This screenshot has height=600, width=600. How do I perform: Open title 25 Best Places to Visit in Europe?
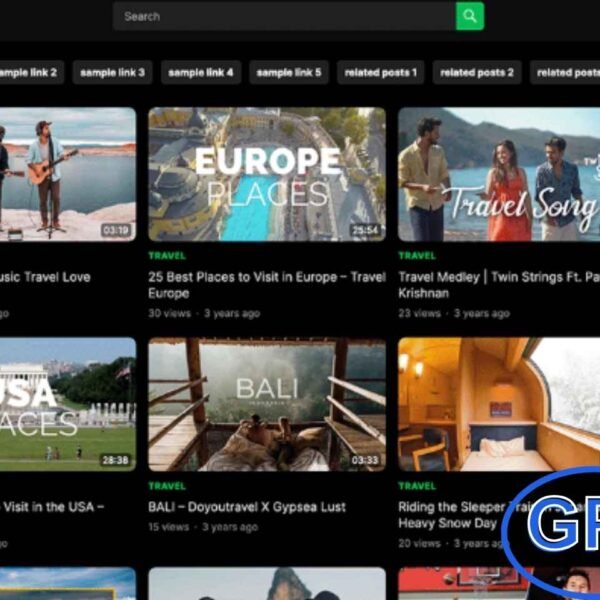click(267, 285)
